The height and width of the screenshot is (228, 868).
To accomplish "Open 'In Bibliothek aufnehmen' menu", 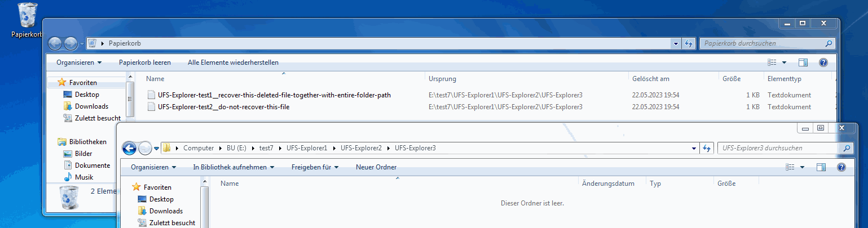I will point(233,167).
